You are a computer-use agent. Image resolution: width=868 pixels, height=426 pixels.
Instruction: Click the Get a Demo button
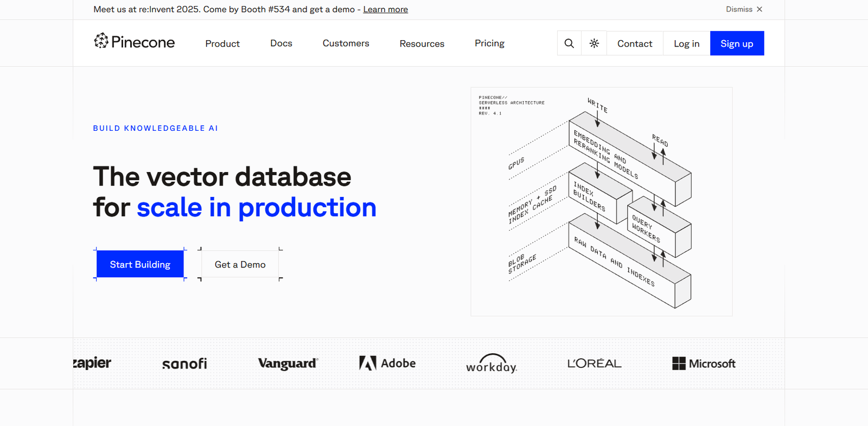coord(240,264)
